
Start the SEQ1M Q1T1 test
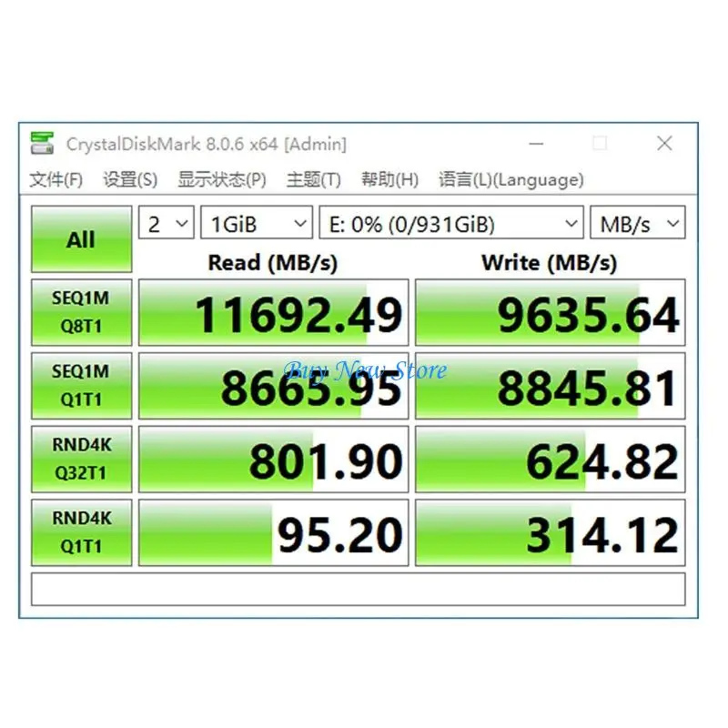point(82,386)
